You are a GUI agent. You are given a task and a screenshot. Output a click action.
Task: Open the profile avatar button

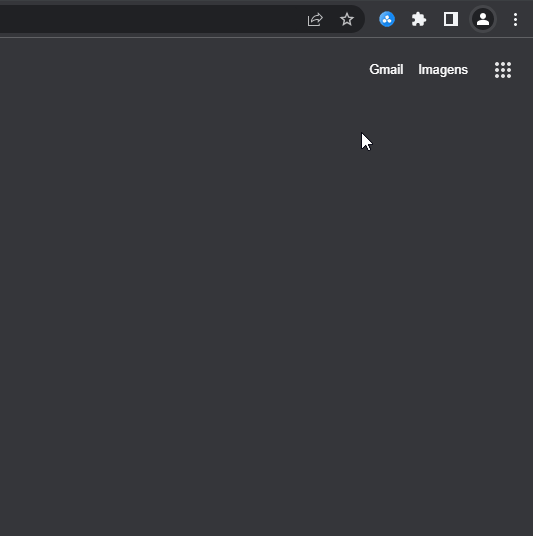483,19
